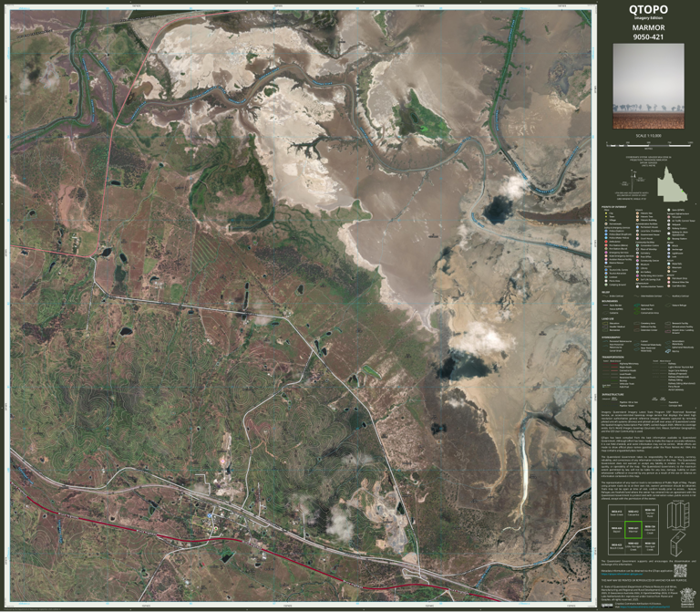Open the cover photo of trees on horizon

[x=648, y=86]
